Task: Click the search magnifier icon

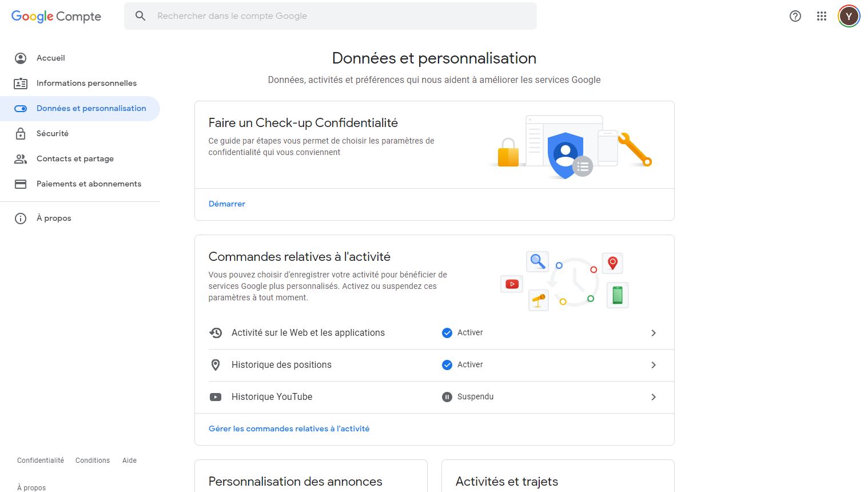Action: (x=140, y=16)
